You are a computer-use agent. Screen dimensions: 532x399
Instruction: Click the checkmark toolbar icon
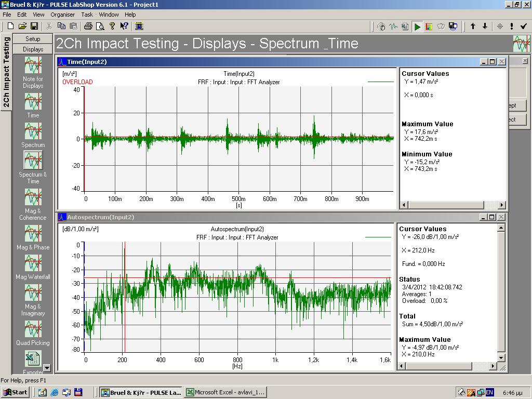[524, 26]
